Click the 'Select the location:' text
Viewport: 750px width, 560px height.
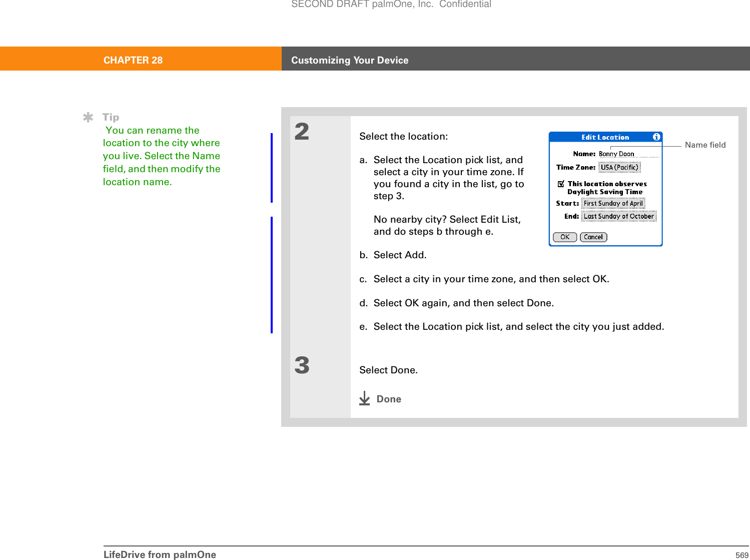tap(404, 137)
